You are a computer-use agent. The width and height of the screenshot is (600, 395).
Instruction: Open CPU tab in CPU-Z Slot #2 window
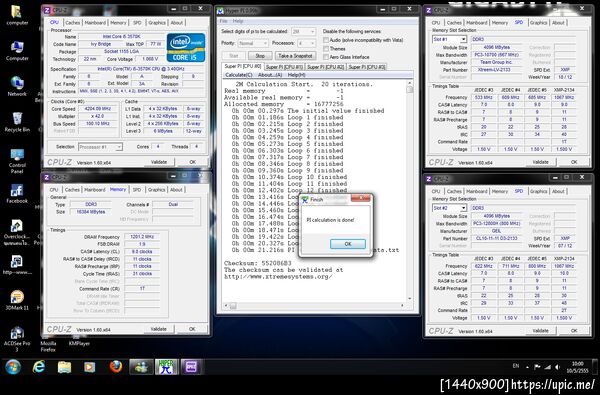click(436, 191)
